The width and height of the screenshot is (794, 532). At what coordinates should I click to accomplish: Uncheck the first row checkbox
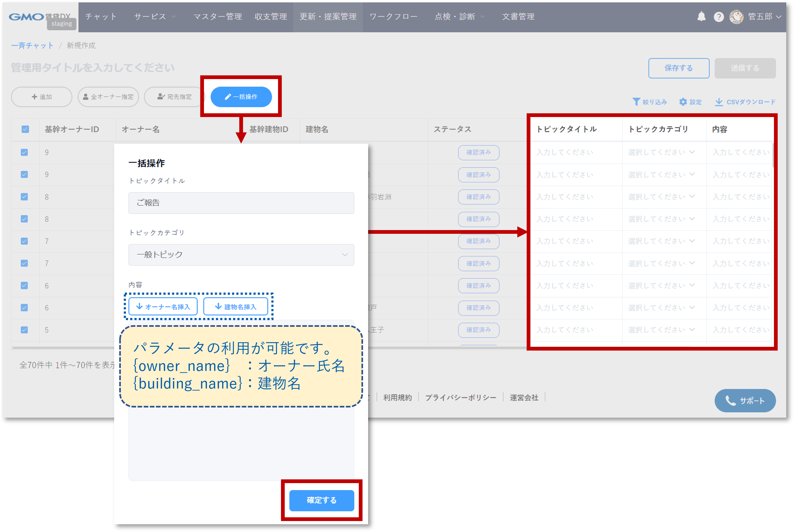click(24, 152)
